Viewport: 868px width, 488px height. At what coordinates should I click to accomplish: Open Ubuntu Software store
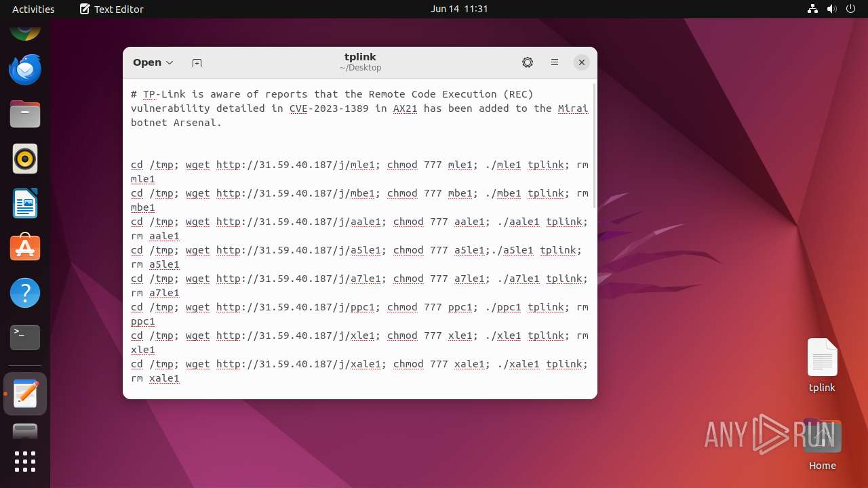(25, 248)
